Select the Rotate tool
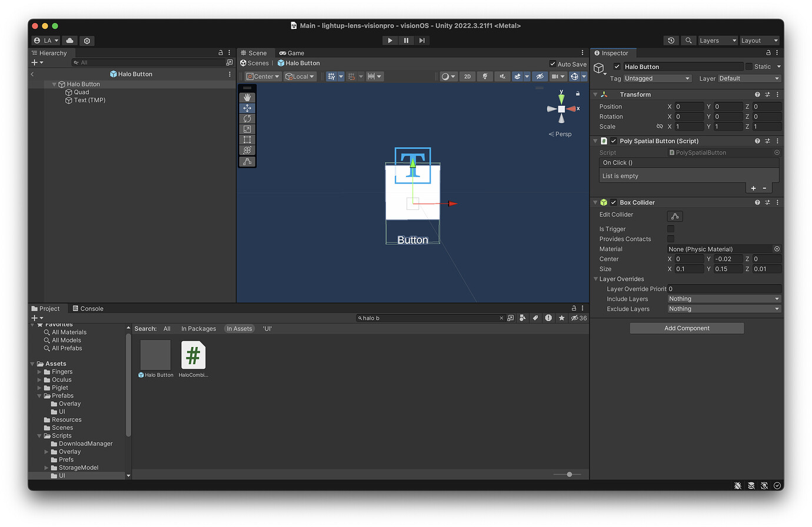The height and width of the screenshot is (527, 812). (x=247, y=118)
